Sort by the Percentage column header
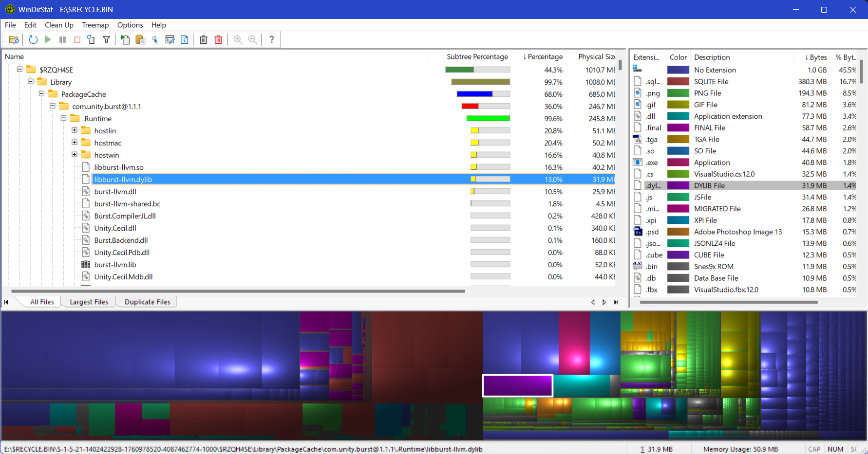 (539, 57)
